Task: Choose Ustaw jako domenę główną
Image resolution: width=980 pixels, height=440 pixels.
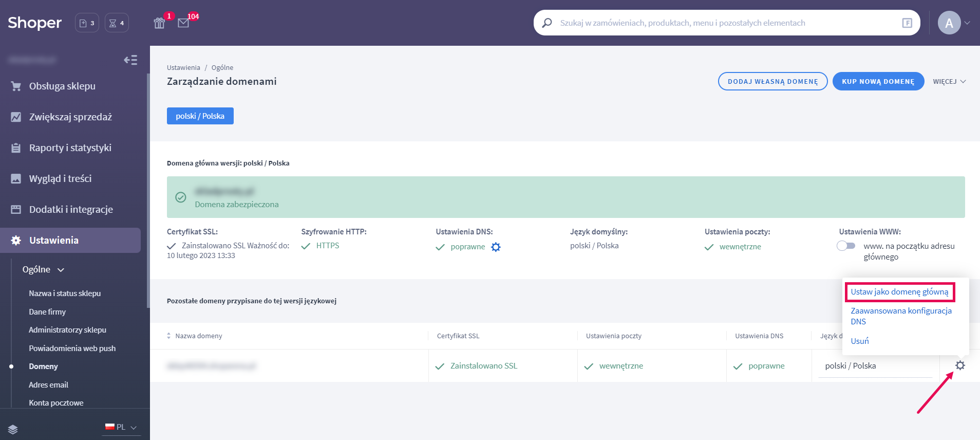Action: [x=899, y=291]
